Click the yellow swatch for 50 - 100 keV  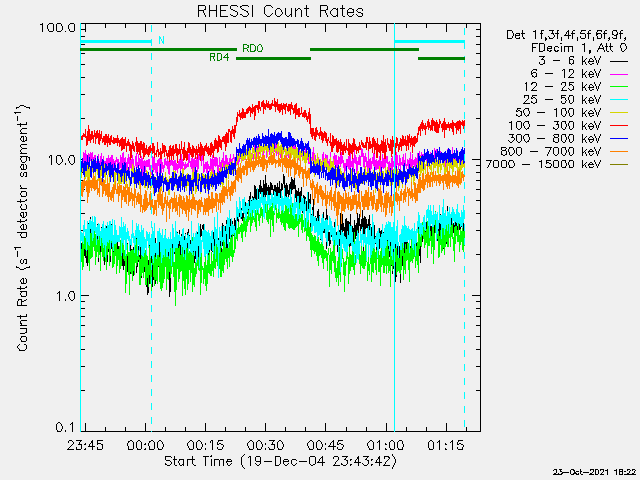coord(619,113)
